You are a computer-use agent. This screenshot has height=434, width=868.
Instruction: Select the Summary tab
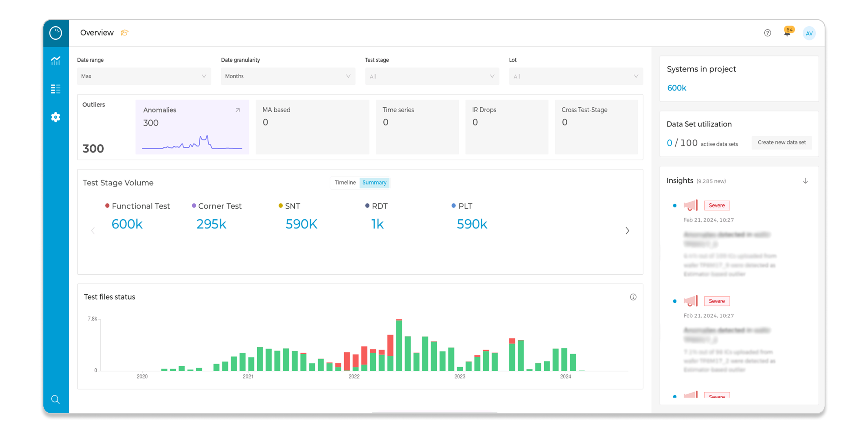[x=374, y=182]
